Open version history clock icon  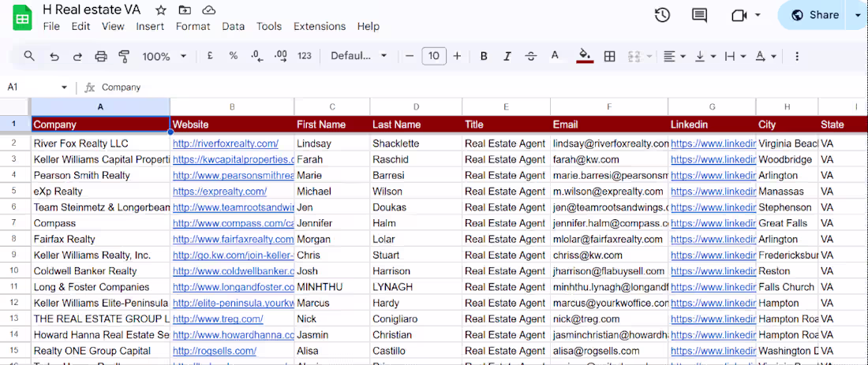click(x=663, y=15)
